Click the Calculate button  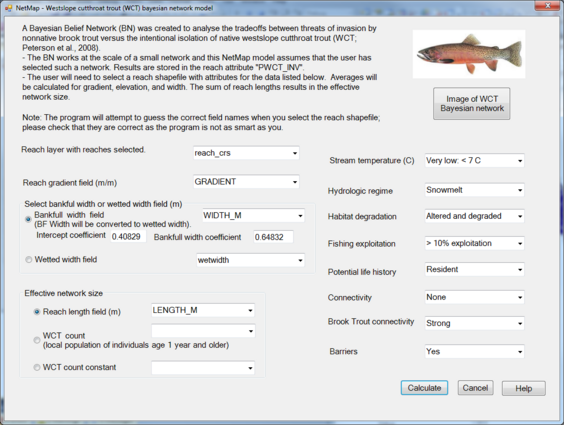(x=424, y=388)
